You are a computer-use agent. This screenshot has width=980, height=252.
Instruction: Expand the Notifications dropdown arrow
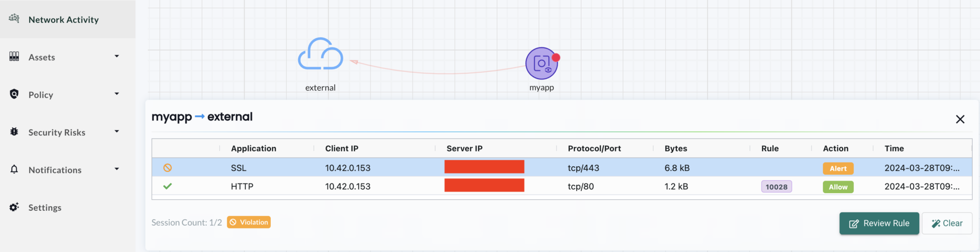[x=117, y=169]
